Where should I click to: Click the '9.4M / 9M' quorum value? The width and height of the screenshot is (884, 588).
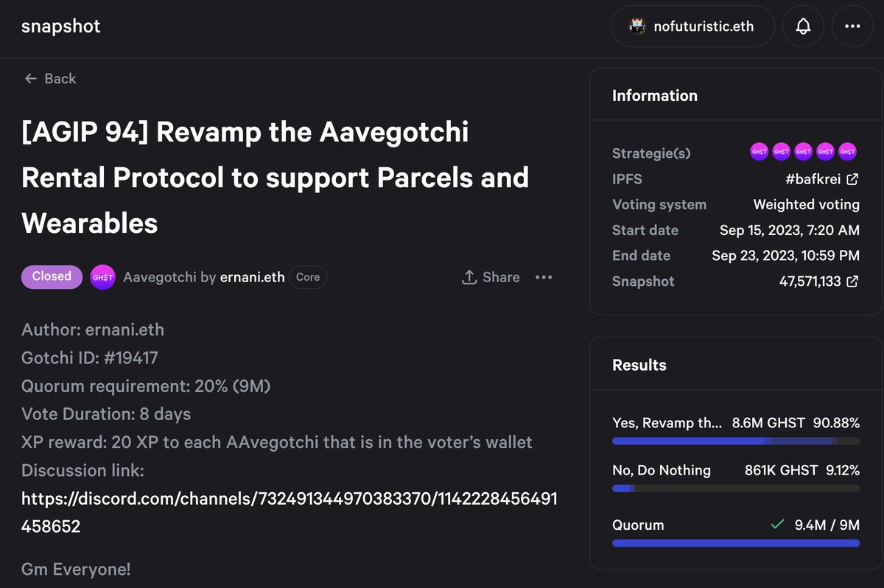pos(827,525)
